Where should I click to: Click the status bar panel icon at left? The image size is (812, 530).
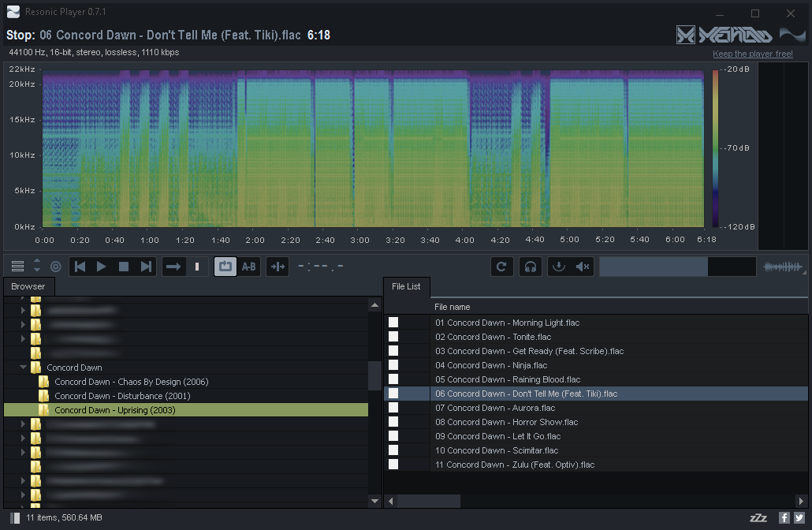[14, 517]
